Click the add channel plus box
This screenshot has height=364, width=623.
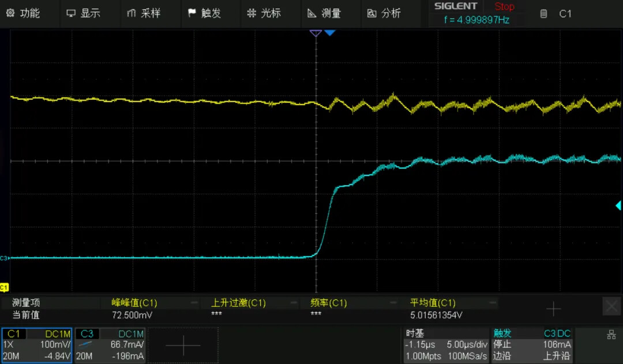183,345
